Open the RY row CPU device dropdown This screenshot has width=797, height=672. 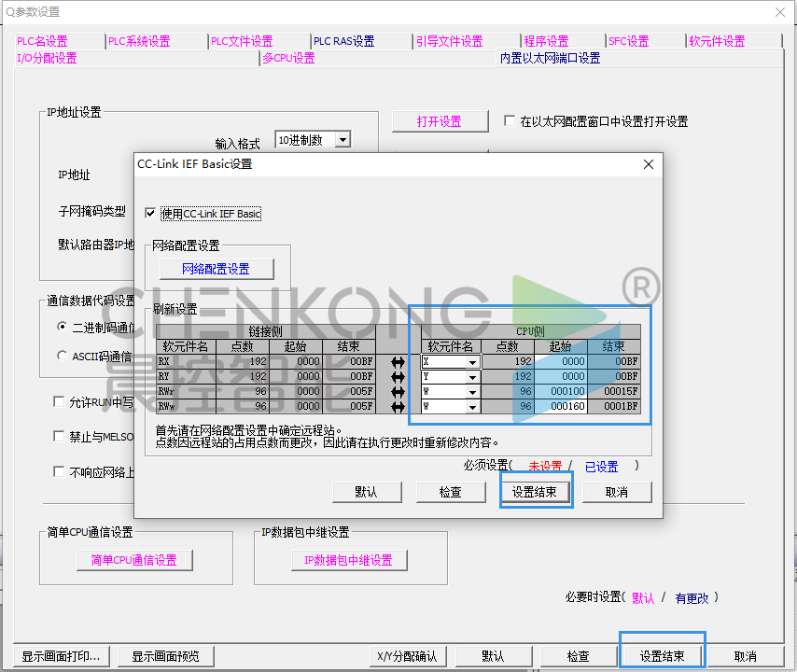point(473,377)
